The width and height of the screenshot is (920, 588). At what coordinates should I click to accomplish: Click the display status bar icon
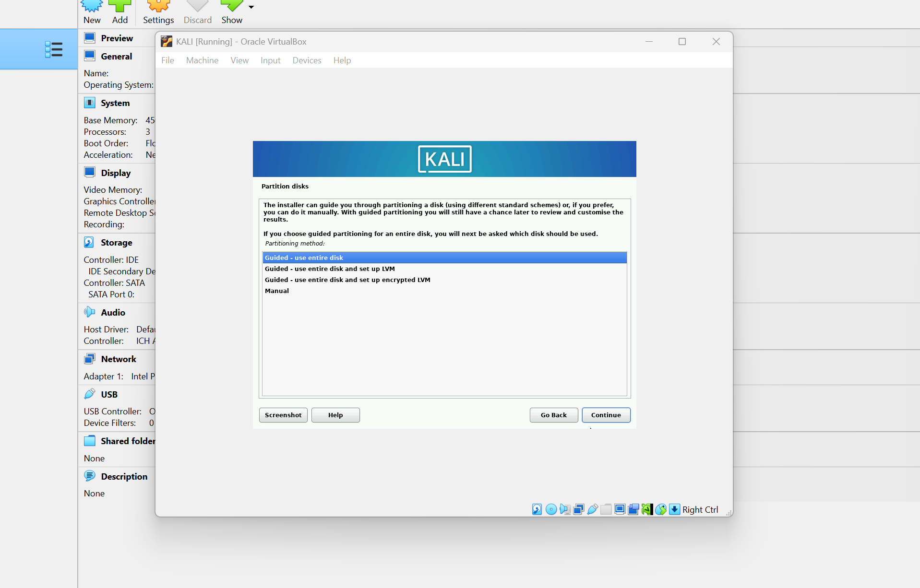point(620,509)
